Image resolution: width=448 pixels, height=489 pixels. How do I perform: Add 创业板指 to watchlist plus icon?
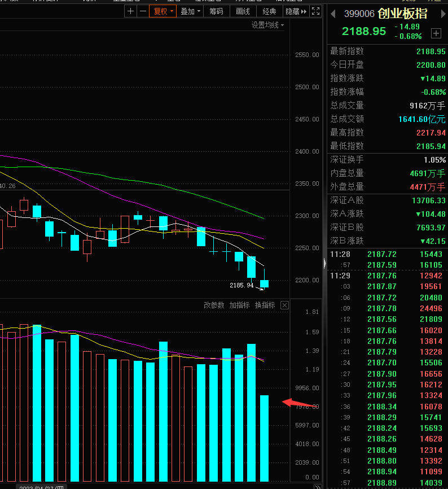(436, 33)
